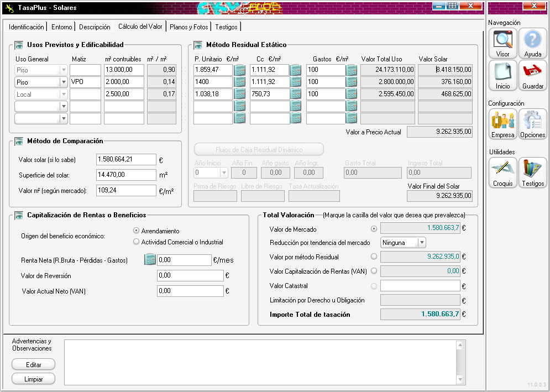Click the Limpiar button
The width and height of the screenshot is (550, 392).
click(34, 379)
